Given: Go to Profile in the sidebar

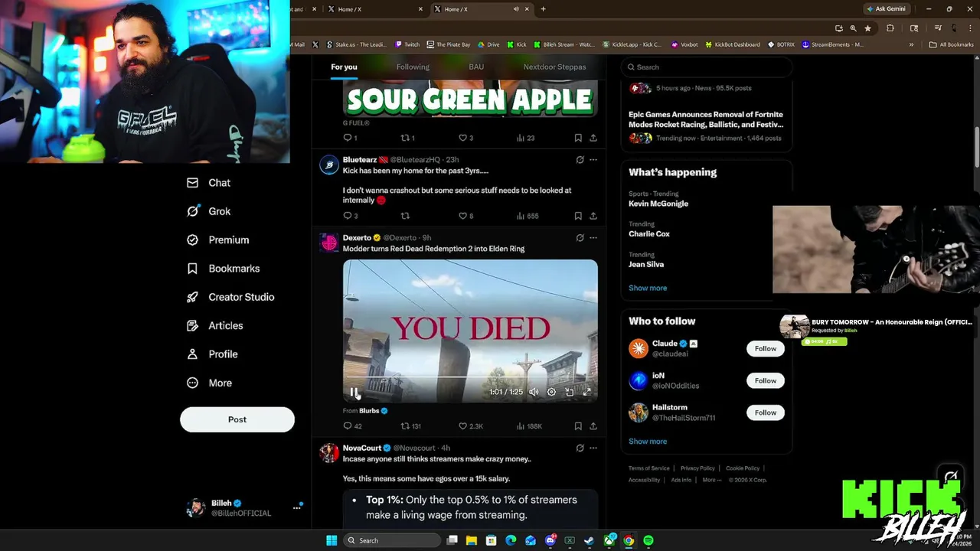Looking at the screenshot, I should coord(212,354).
